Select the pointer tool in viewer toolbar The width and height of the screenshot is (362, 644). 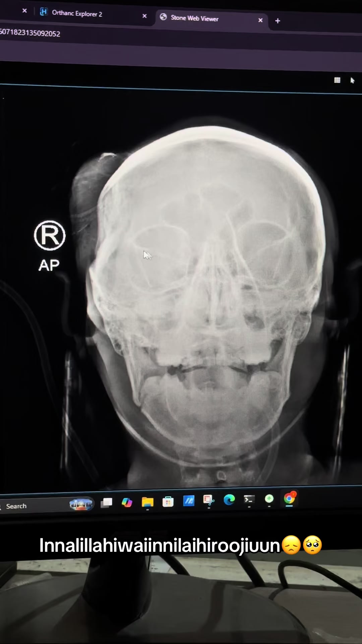pos(352,80)
